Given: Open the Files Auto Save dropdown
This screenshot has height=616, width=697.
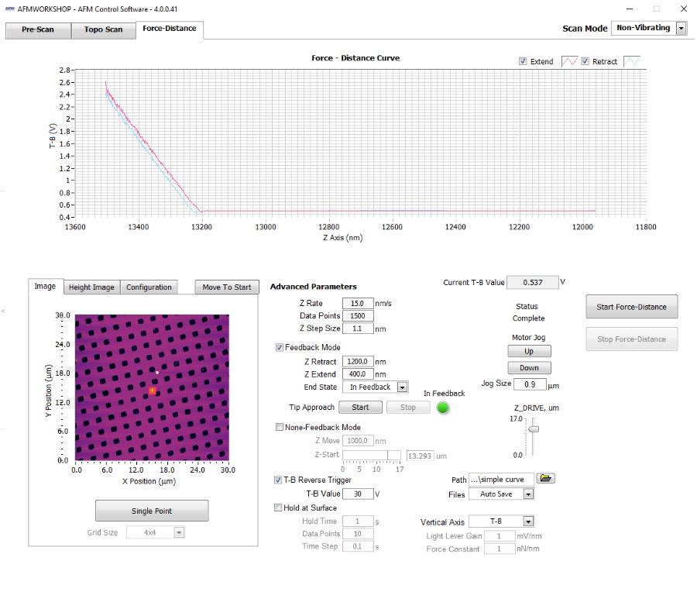Looking at the screenshot, I should (528, 494).
